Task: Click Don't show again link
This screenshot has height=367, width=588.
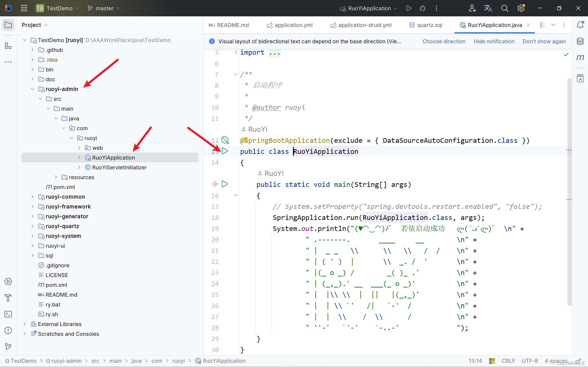Action: coord(544,41)
